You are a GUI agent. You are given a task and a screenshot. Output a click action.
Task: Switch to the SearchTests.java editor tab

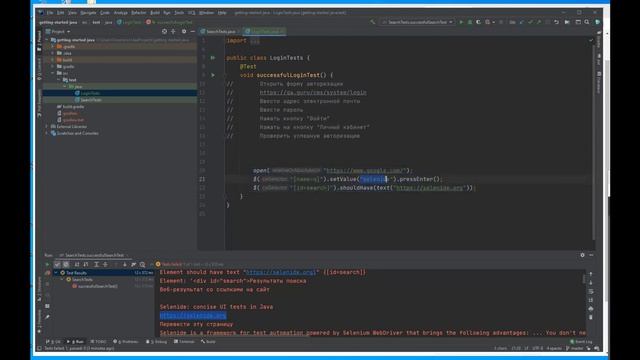220,31
